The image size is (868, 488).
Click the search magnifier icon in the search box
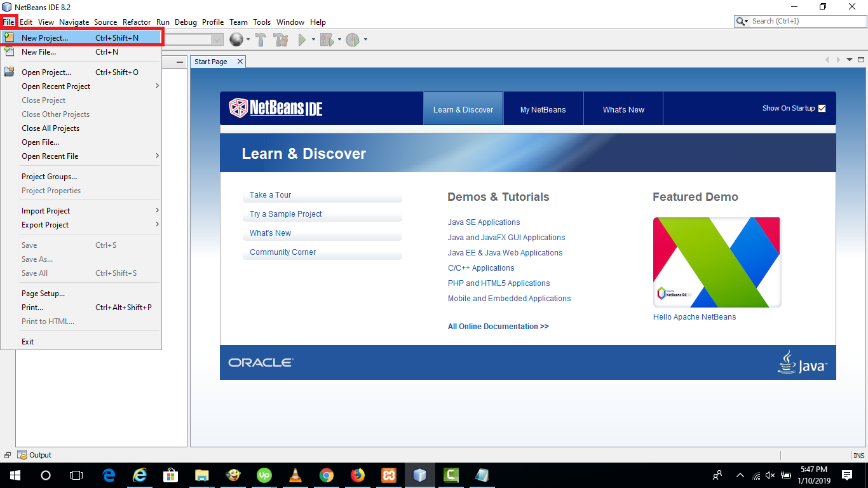coord(741,21)
